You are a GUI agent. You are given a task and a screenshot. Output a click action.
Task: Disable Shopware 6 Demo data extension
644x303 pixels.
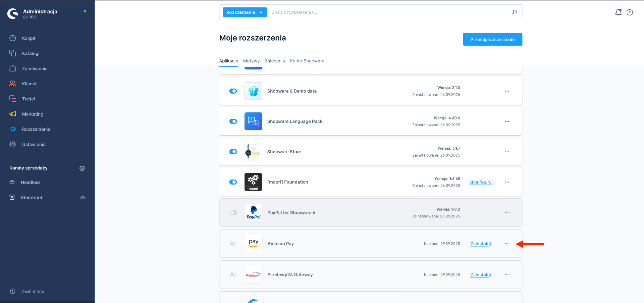click(x=233, y=91)
